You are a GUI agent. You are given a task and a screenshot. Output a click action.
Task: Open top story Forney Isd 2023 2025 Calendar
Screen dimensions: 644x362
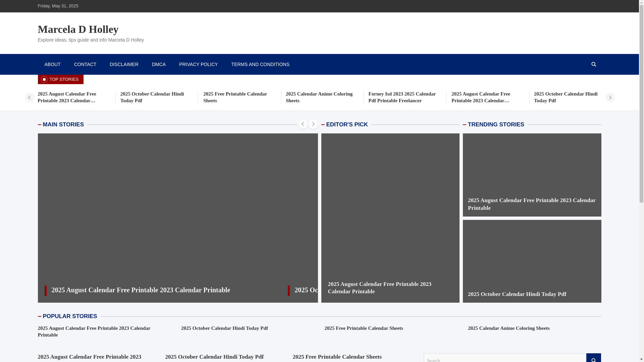click(x=402, y=97)
